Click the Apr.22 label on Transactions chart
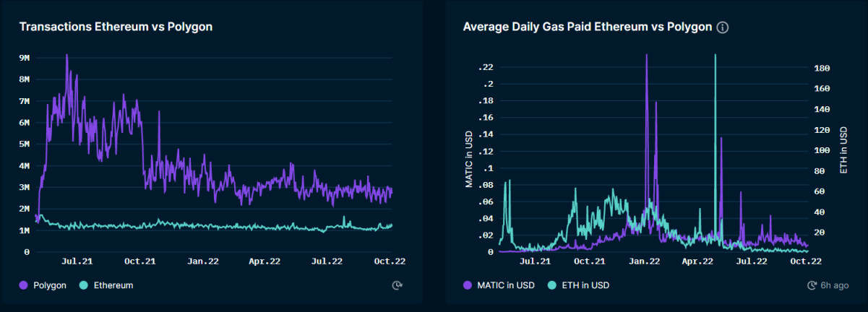Screen dimensions: 868x312 tap(265, 261)
